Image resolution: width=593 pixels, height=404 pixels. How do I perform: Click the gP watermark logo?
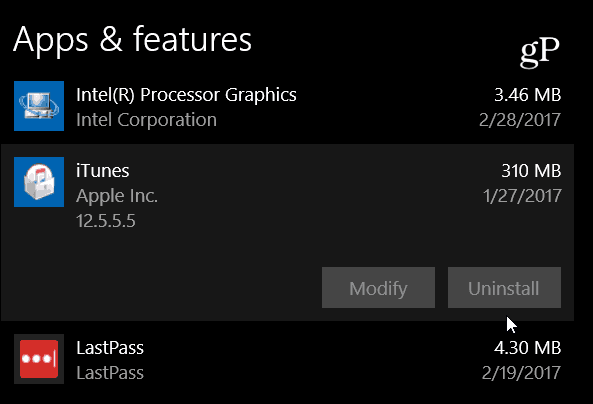(x=540, y=52)
